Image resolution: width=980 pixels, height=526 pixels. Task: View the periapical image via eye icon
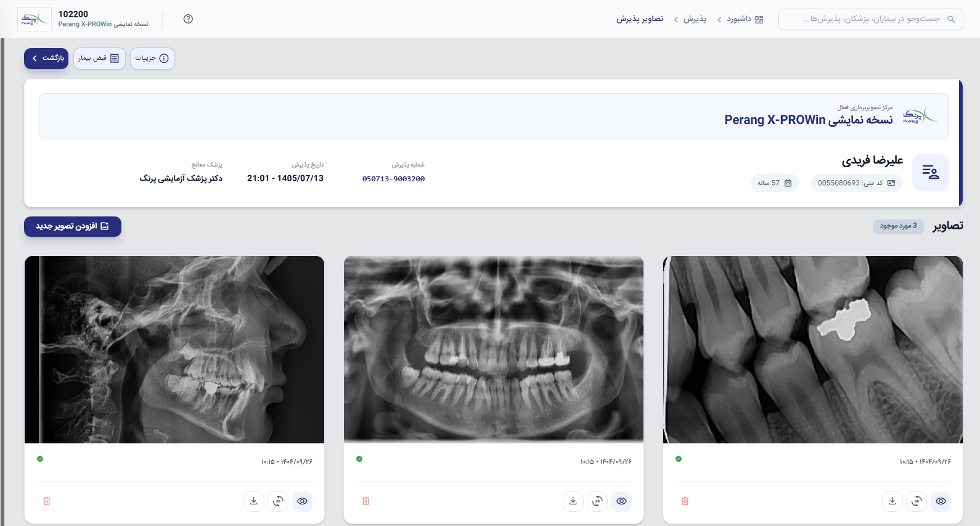pyautogui.click(x=941, y=501)
